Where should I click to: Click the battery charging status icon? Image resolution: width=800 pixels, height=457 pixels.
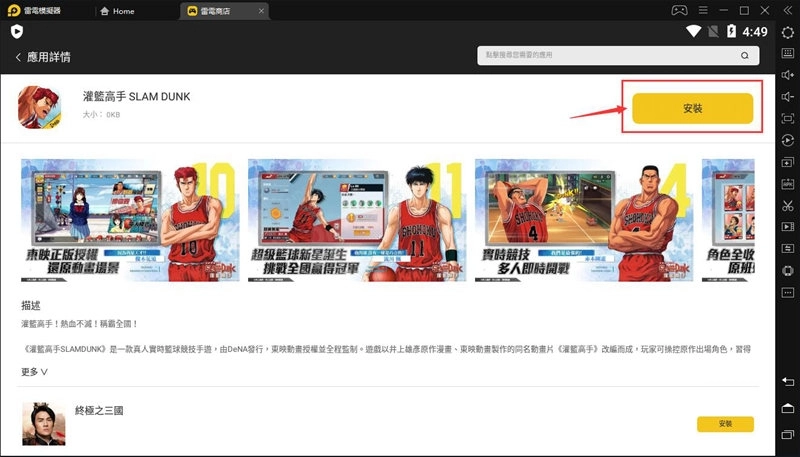[731, 32]
